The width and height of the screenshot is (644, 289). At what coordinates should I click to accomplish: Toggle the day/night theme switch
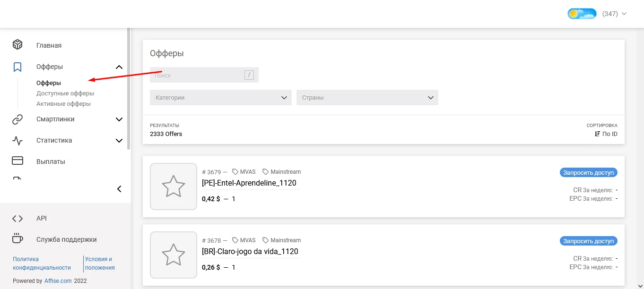click(x=582, y=14)
